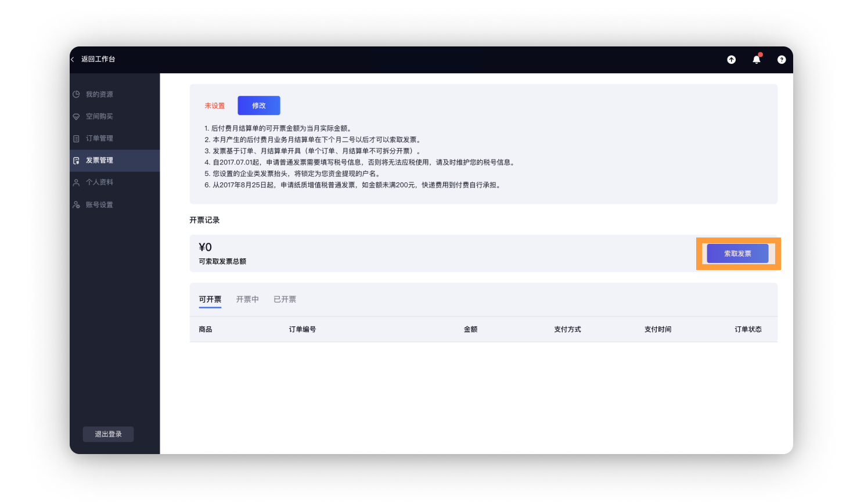Open the notification bell

757,59
